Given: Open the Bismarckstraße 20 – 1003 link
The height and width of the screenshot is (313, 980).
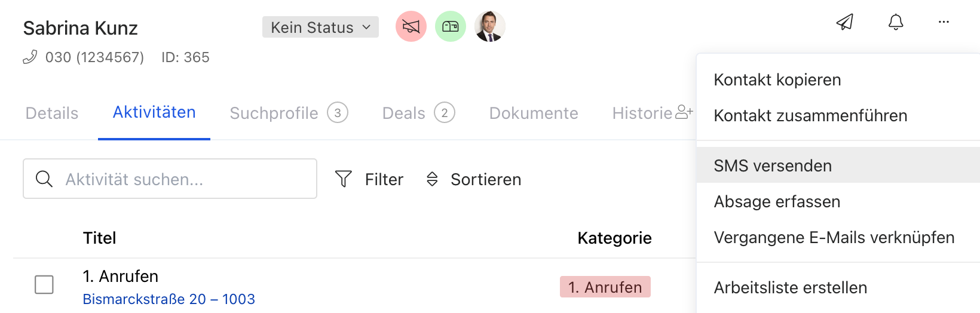Looking at the screenshot, I should pos(169,299).
